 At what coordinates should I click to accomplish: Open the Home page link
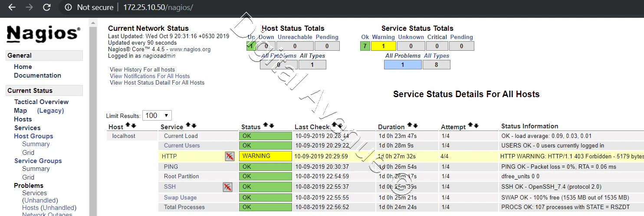pos(23,67)
